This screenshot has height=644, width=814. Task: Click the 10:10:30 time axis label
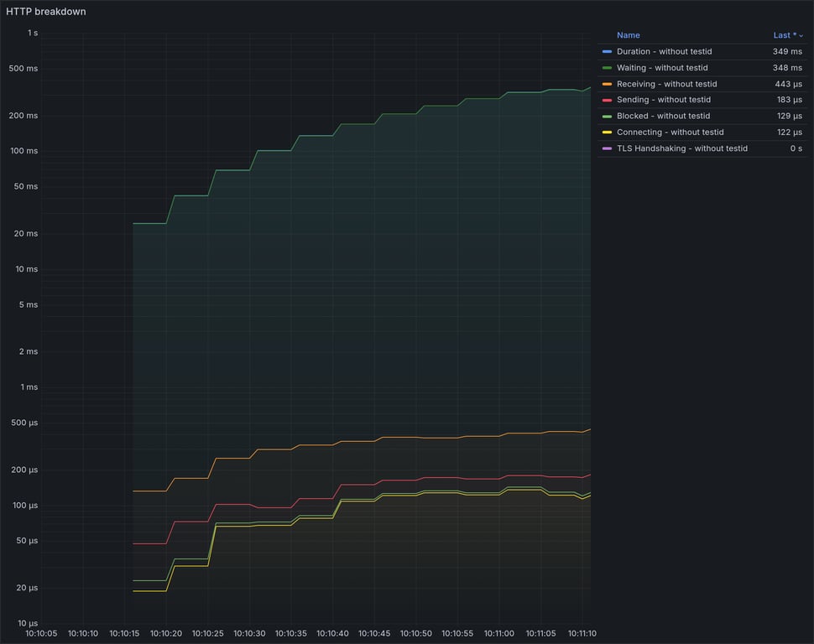249,633
